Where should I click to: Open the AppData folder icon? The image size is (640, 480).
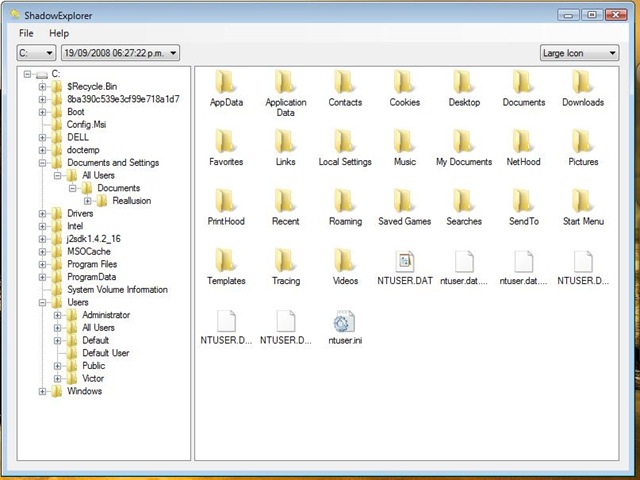click(x=226, y=82)
